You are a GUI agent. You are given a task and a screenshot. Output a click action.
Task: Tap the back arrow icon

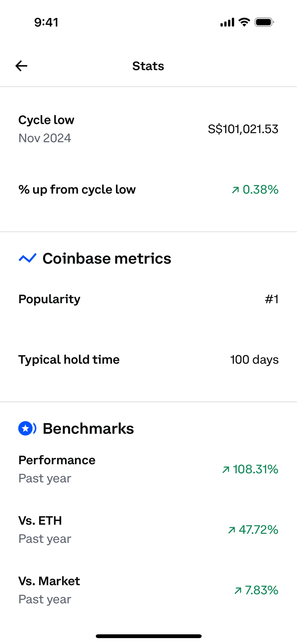click(22, 66)
